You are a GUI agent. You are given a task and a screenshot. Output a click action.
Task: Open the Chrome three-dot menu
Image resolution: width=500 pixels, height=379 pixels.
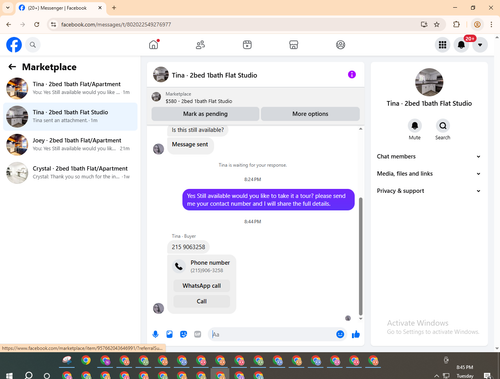point(491,24)
